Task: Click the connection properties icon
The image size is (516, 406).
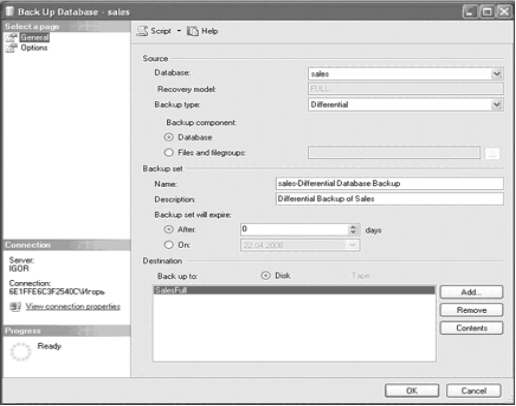Action: coord(15,306)
